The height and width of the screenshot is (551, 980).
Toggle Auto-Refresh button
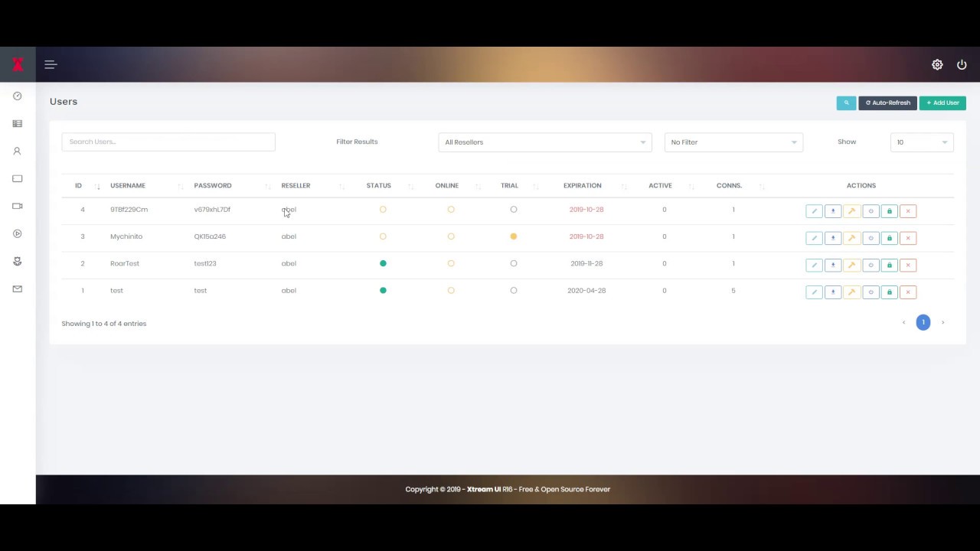click(887, 103)
